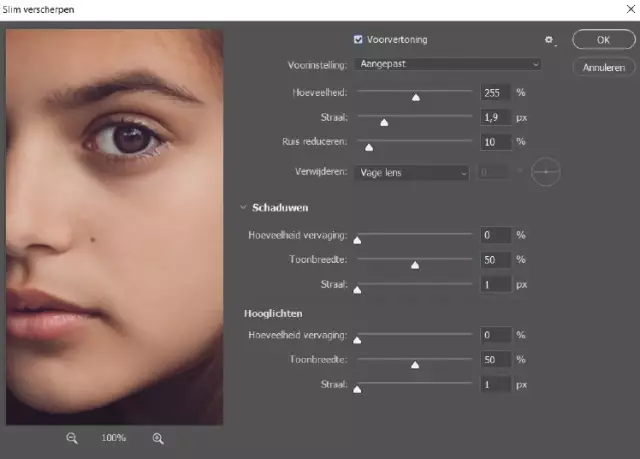Click the Hooglichten Straal value field
The width and height of the screenshot is (640, 459).
click(x=495, y=384)
